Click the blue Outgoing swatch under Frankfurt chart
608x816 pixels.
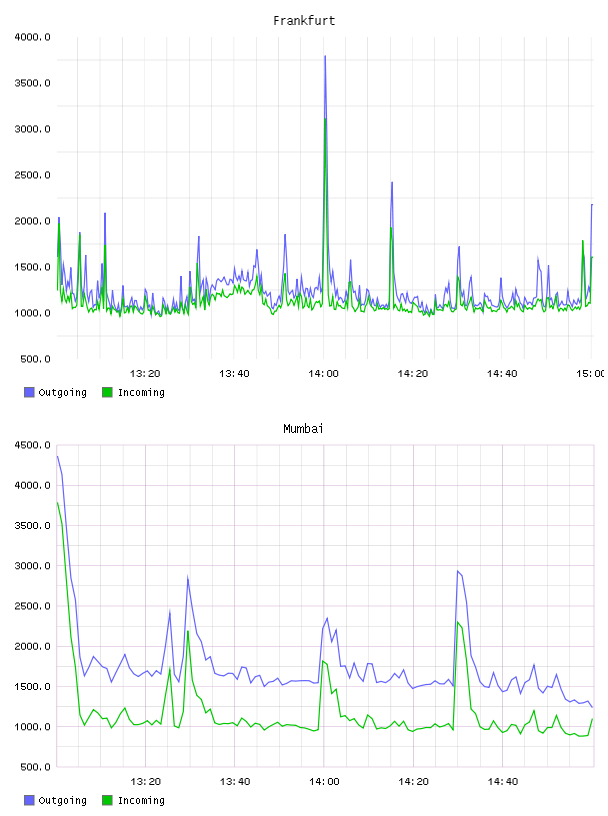point(29,392)
